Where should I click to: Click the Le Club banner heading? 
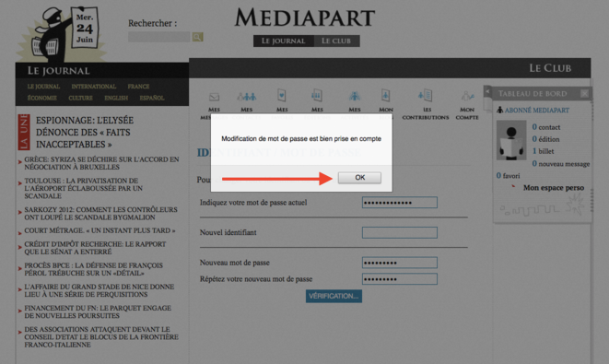point(550,68)
